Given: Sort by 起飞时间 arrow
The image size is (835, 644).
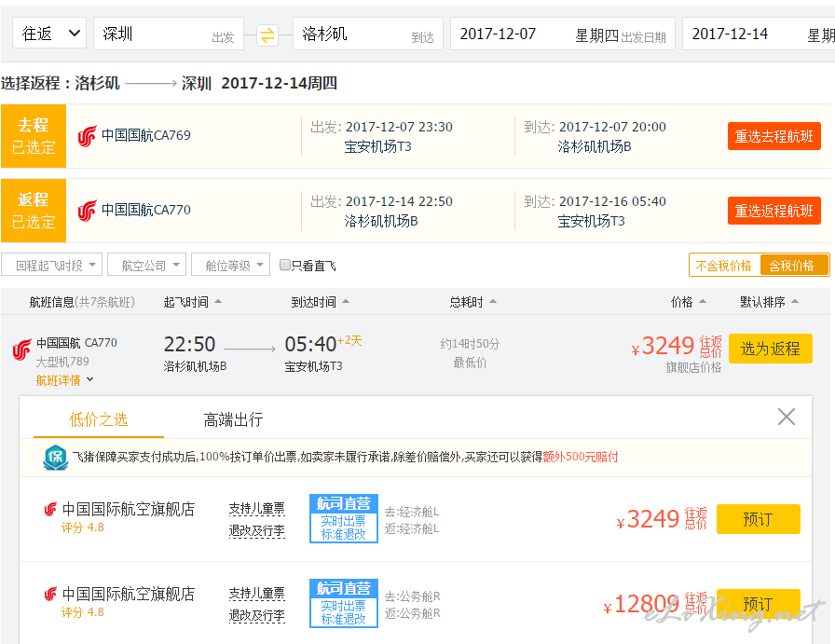Looking at the screenshot, I should click(x=218, y=301).
